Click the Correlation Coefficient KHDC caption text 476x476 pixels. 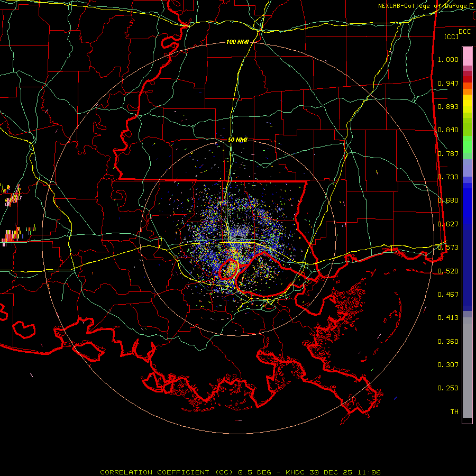tap(240, 472)
